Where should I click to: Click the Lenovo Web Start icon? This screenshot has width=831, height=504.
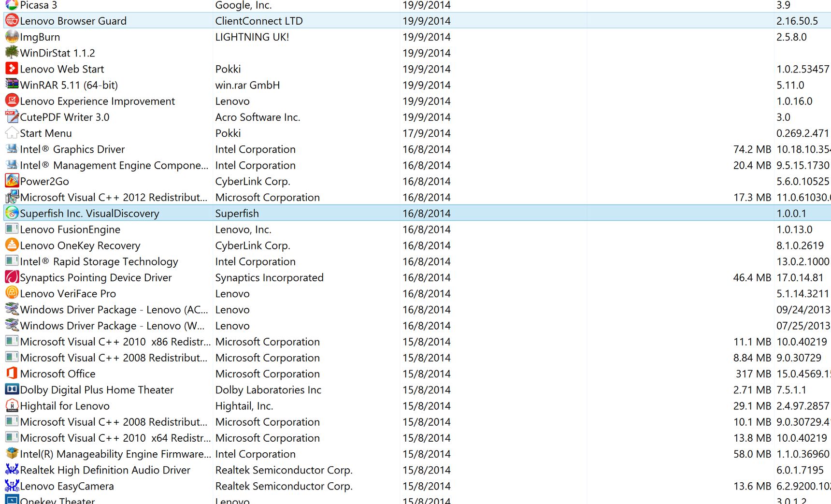click(12, 69)
